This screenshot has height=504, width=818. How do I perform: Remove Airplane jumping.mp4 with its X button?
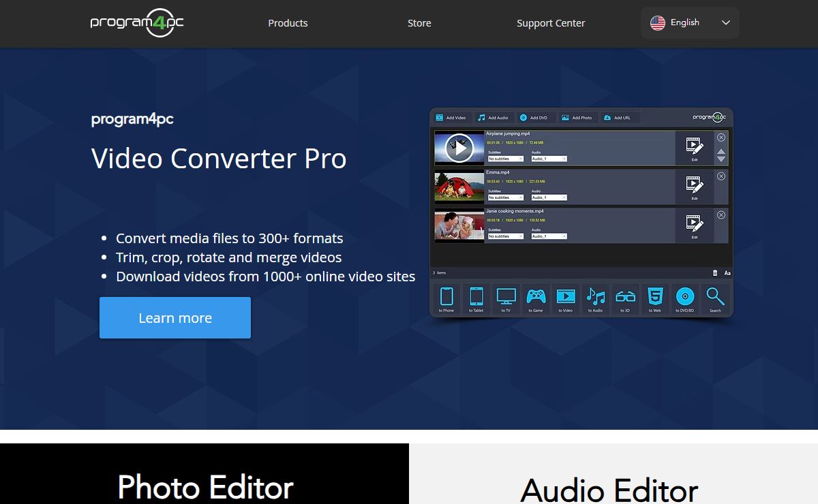point(721,138)
